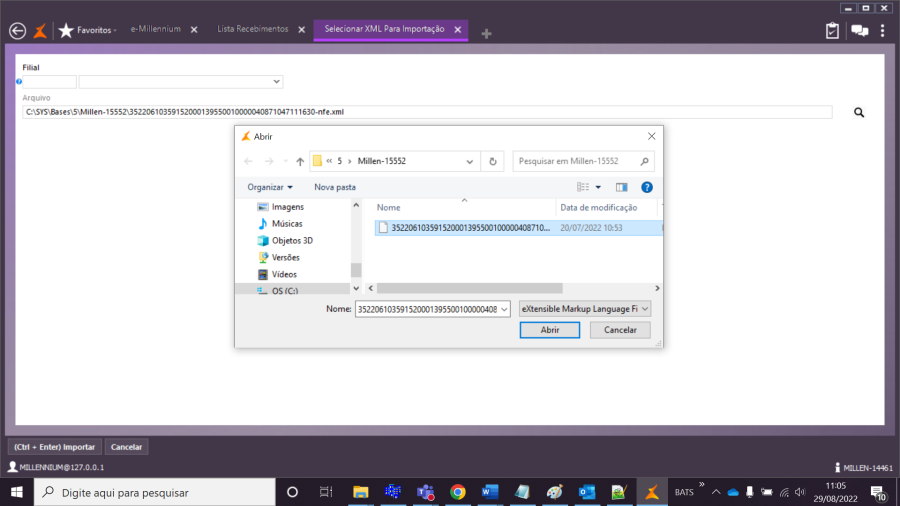Click the dialog back navigation arrow
This screenshot has height=506, width=900.
point(248,162)
